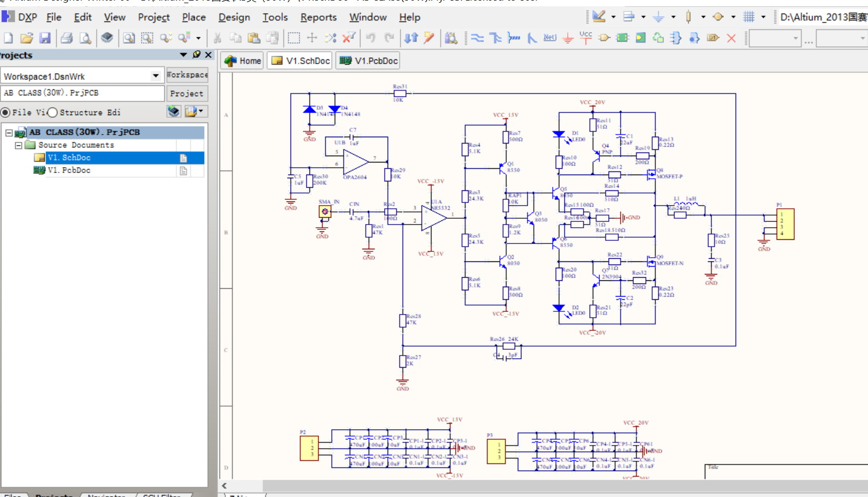Click the Cut scissors icon
The image size is (868, 497).
pos(217,38)
